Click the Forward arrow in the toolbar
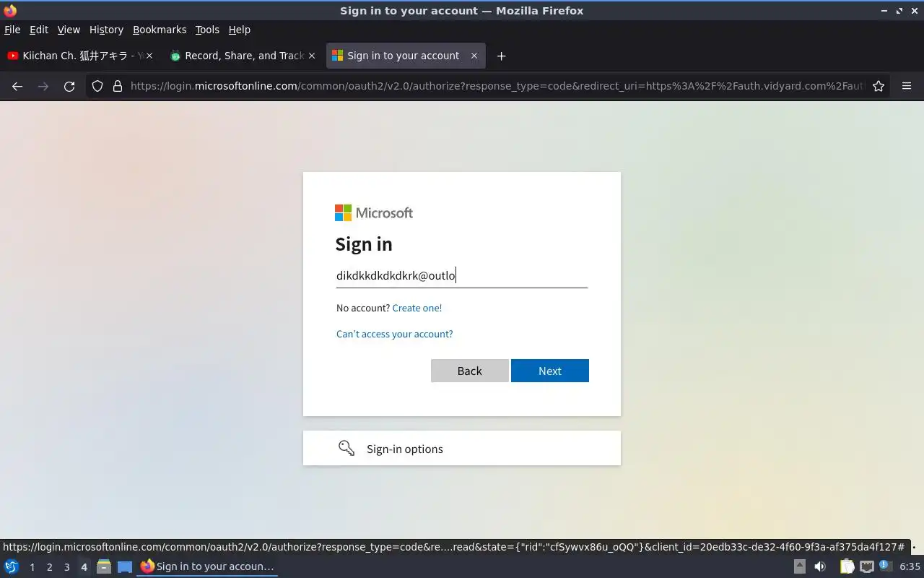Viewport: 924px width, 578px height. click(x=43, y=86)
